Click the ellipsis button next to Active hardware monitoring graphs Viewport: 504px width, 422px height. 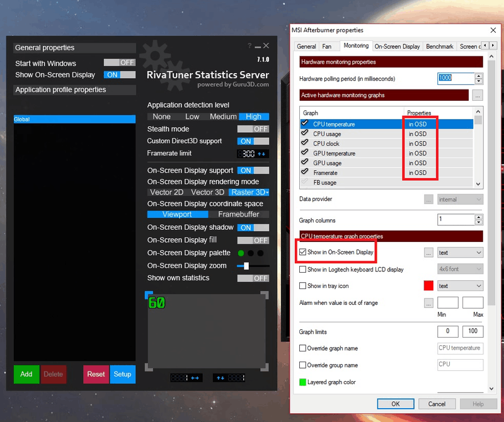click(478, 96)
